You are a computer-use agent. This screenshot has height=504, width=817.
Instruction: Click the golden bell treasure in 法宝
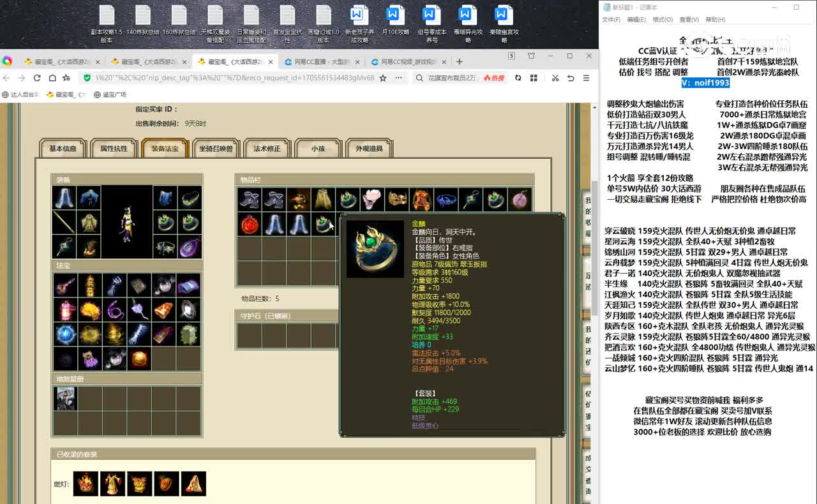114,334
